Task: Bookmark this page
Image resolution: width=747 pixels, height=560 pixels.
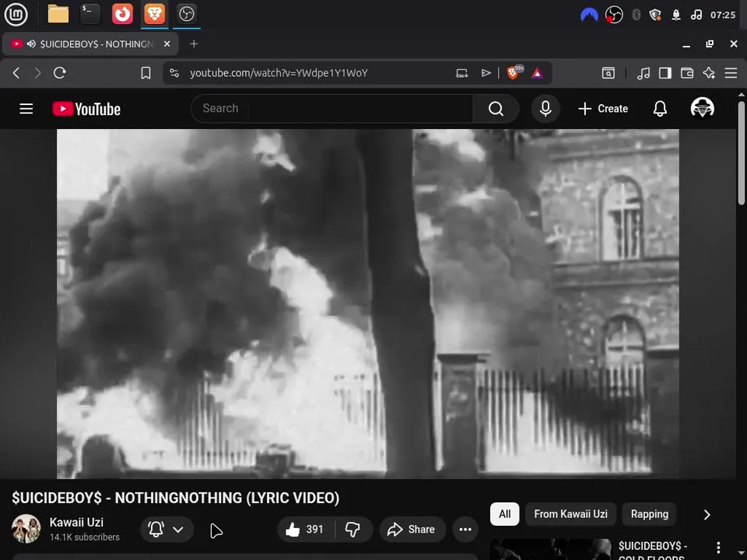Action: pos(146,73)
